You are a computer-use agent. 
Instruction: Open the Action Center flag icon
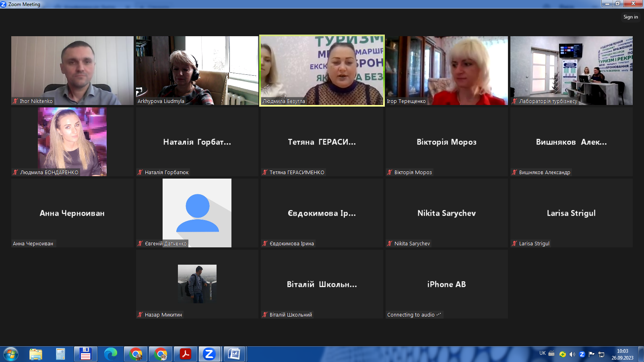click(591, 354)
